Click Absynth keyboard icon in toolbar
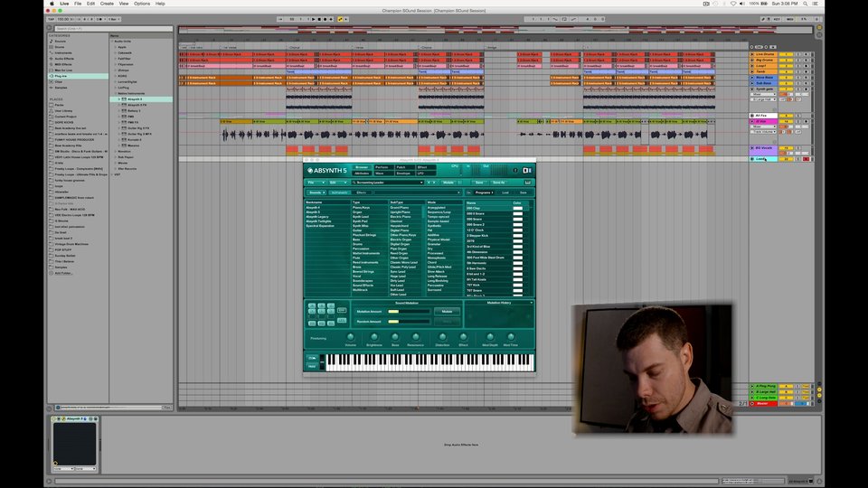 pyautogui.click(x=527, y=183)
